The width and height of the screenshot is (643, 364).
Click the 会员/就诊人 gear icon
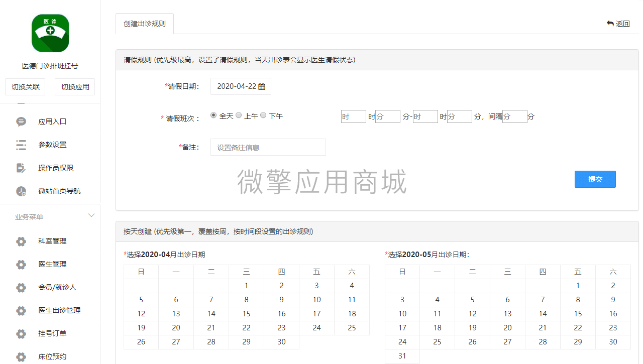(x=21, y=288)
